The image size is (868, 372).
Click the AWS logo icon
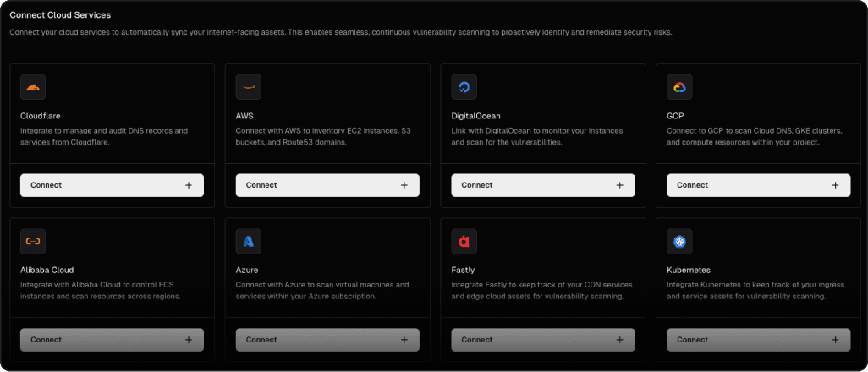coord(248,87)
